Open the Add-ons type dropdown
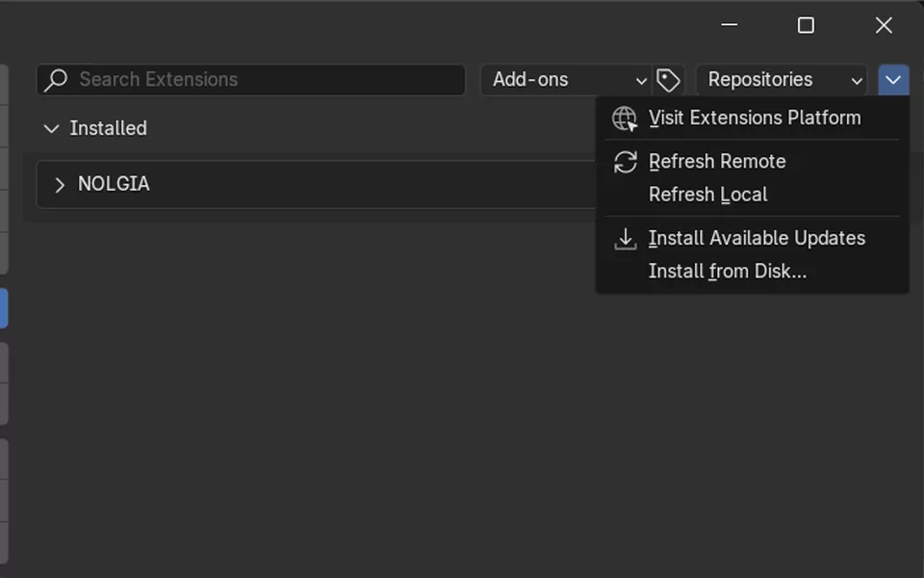Screen dimensions: 924x578 (x=566, y=80)
